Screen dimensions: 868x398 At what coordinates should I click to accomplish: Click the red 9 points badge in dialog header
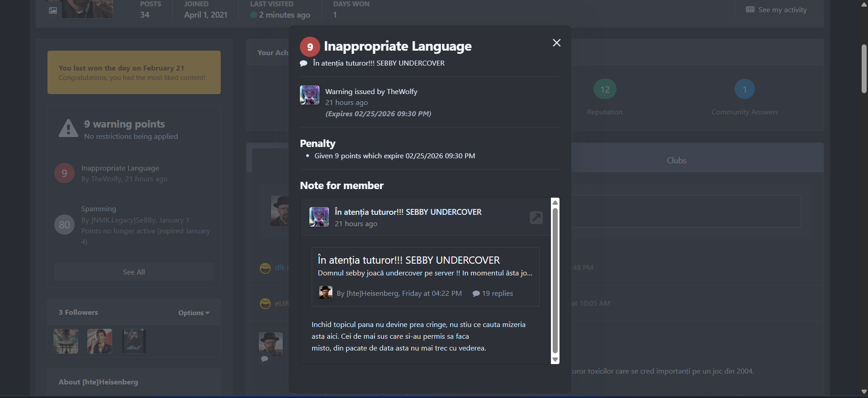pos(310,47)
